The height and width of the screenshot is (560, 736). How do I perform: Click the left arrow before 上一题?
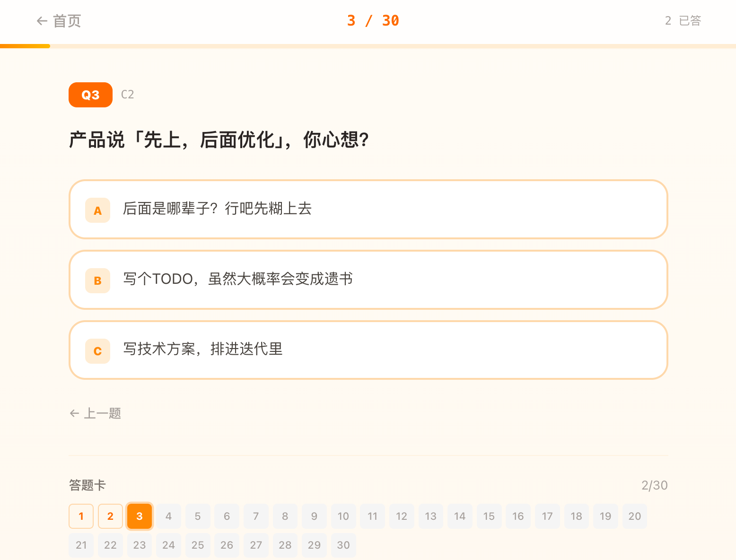coord(74,413)
